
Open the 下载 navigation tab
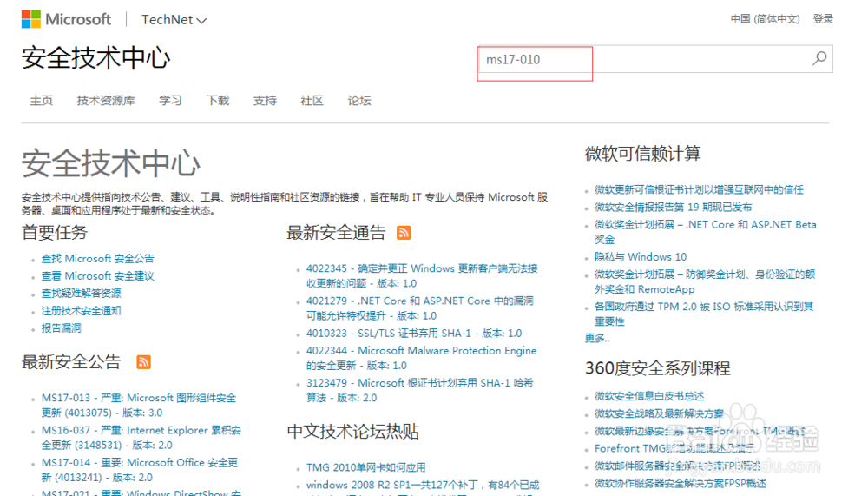pyautogui.click(x=218, y=100)
